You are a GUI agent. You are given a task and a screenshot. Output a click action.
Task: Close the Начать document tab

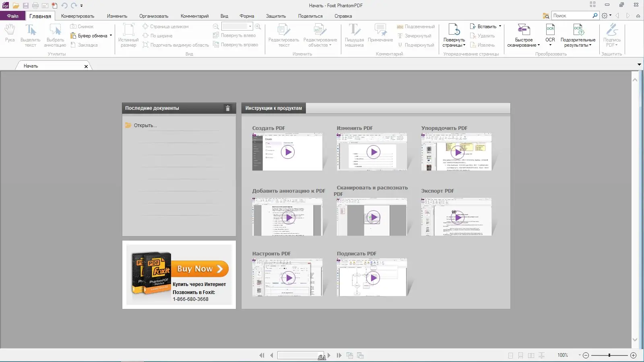click(x=86, y=66)
